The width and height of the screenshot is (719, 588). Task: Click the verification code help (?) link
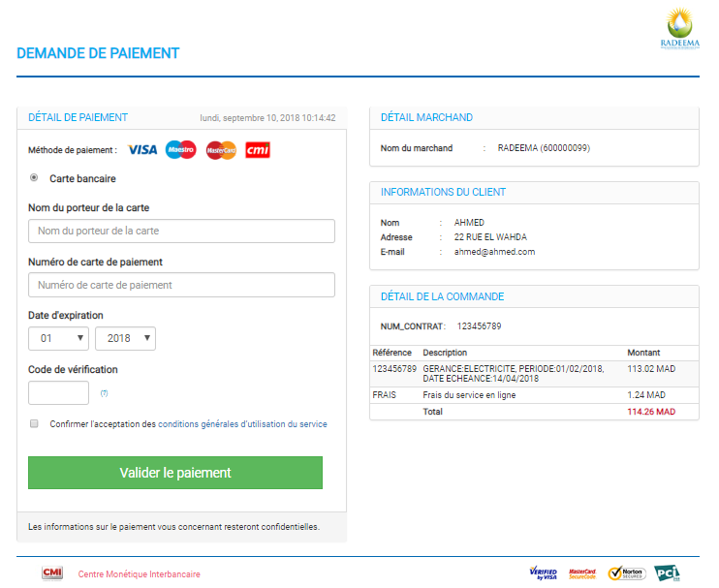point(104,393)
